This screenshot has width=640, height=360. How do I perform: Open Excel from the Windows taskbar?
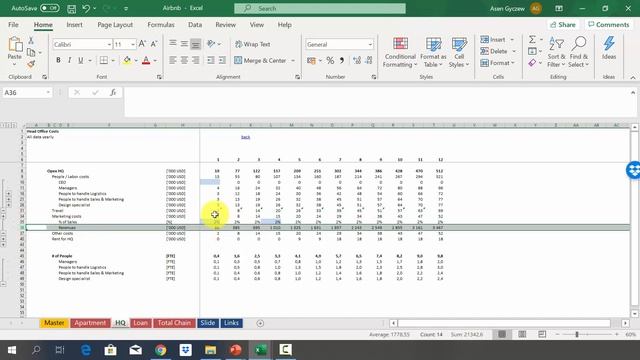pyautogui.click(x=260, y=350)
